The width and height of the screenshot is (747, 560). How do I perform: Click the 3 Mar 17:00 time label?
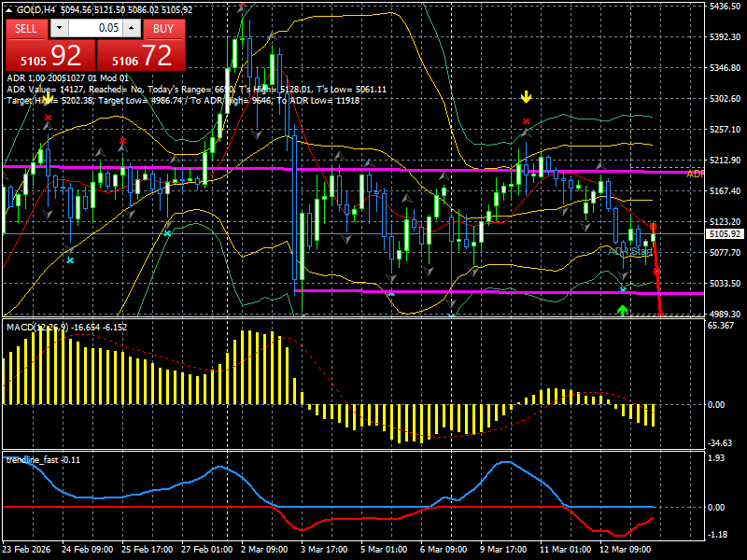324,550
